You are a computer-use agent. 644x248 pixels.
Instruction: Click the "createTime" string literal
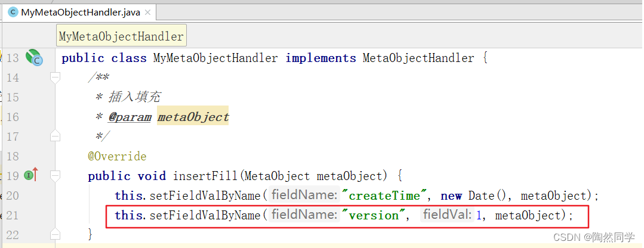click(x=389, y=196)
